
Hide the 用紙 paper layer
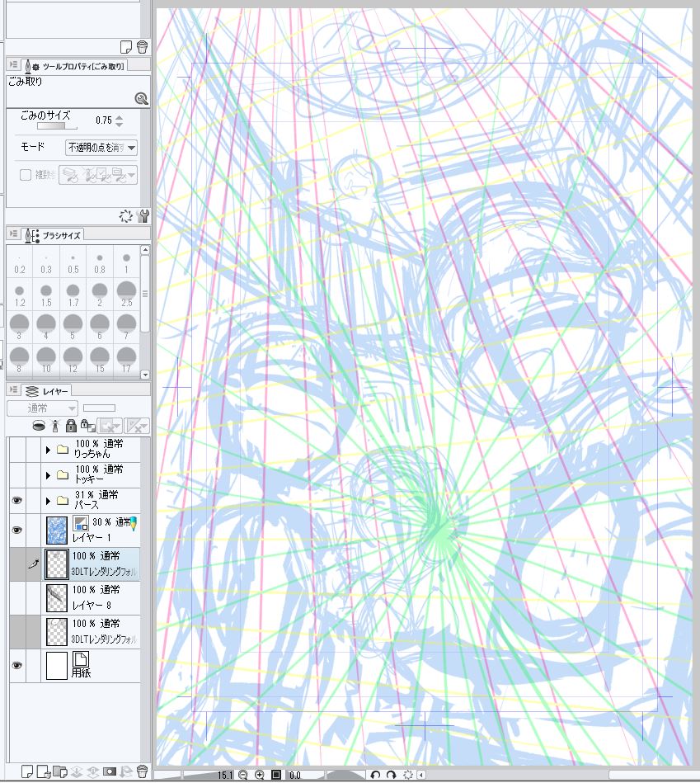[x=17, y=665]
